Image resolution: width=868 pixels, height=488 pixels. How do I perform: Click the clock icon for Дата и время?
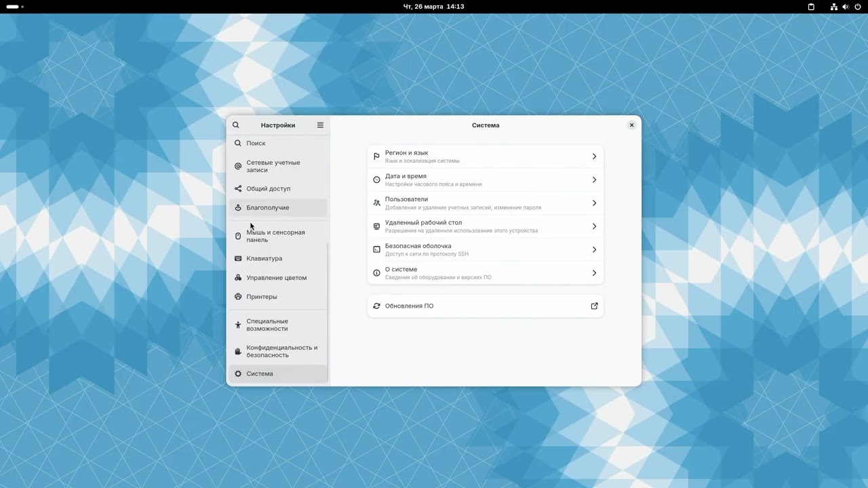click(x=376, y=180)
